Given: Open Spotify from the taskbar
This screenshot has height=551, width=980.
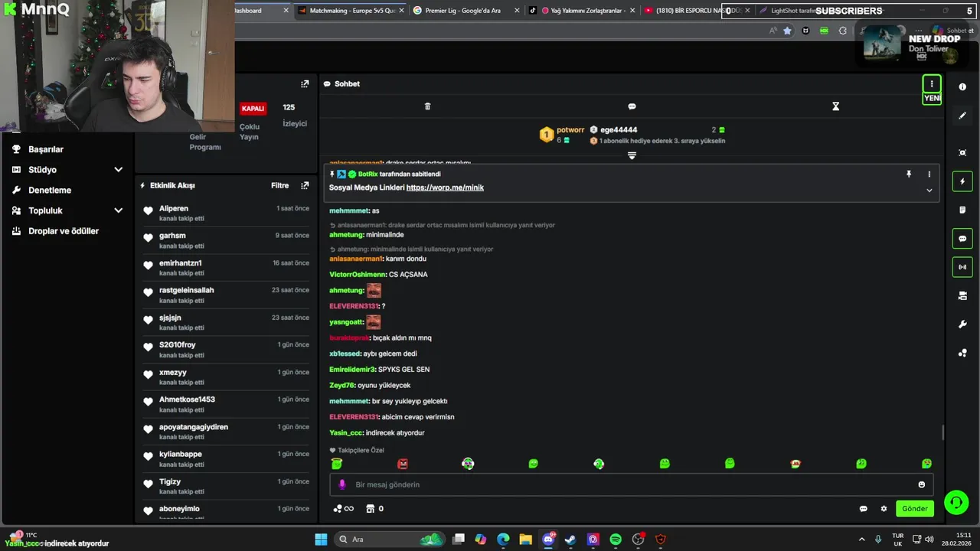Looking at the screenshot, I should click(616, 540).
